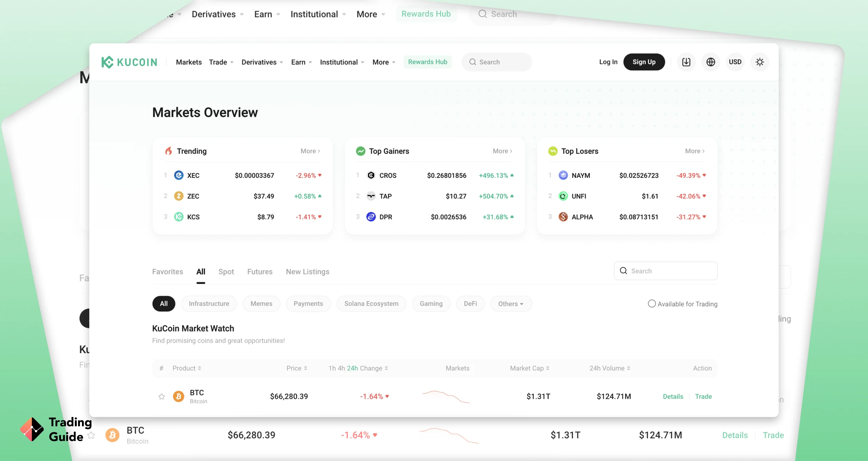This screenshot has width=868, height=461.
Task: Focus the header Search field
Action: pyautogui.click(x=496, y=62)
